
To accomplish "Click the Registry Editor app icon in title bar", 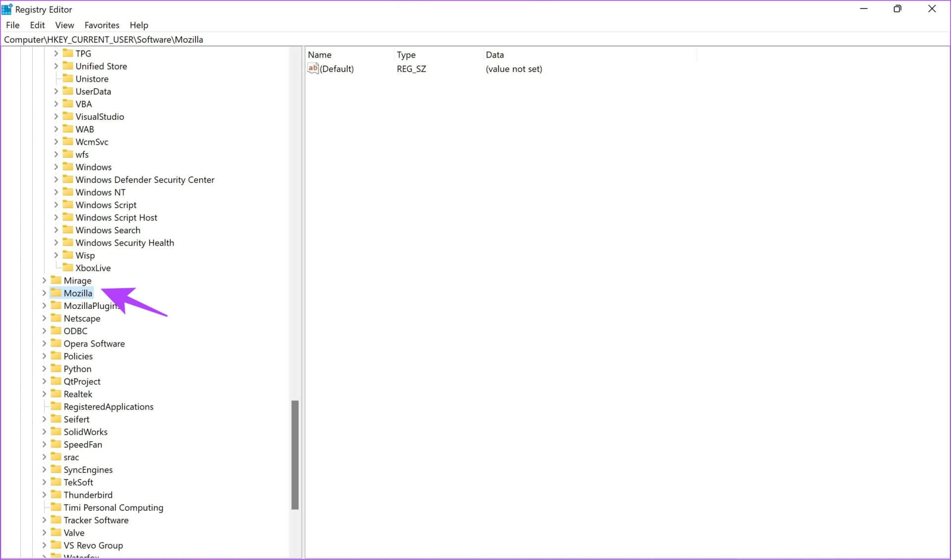I will point(7,9).
